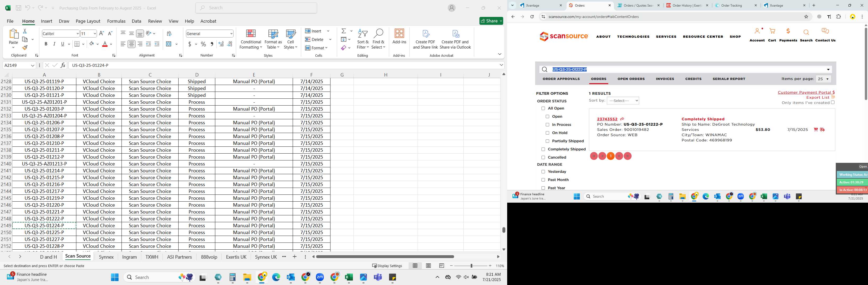This screenshot has width=868, height=285.
Task: Check the Open status filter
Action: (547, 116)
